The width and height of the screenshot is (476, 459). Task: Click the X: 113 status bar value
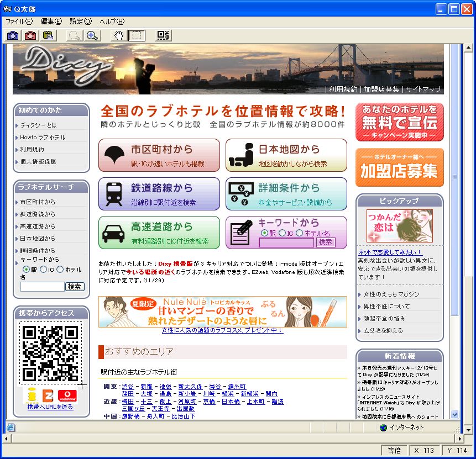point(424,451)
